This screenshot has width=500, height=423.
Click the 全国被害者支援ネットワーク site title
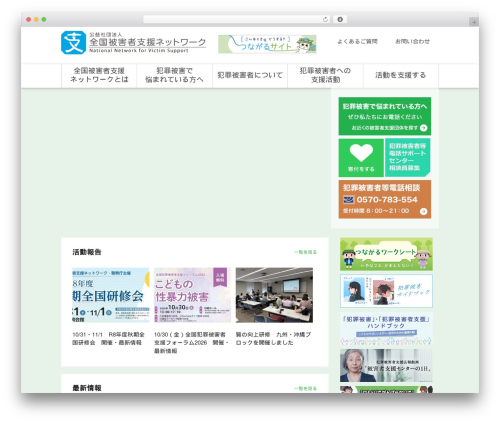coord(147,42)
